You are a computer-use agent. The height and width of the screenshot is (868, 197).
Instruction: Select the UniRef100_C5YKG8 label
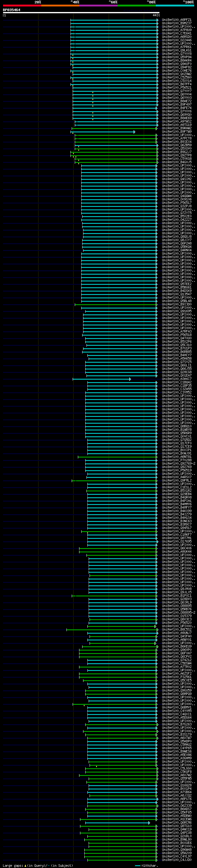point(176,159)
